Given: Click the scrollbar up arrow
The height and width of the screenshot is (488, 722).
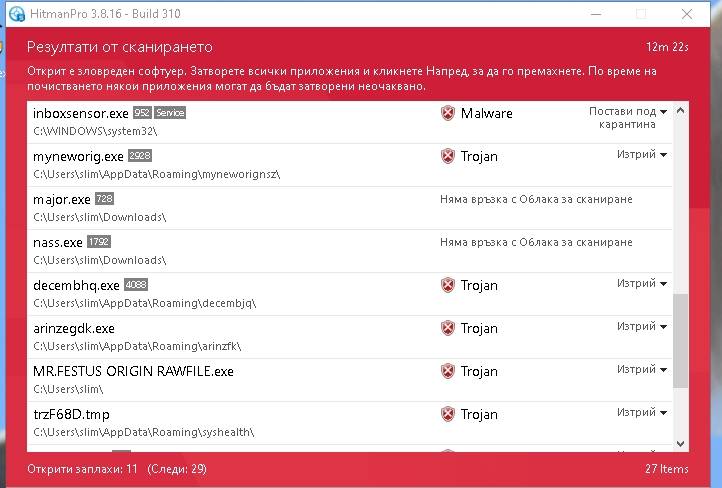Looking at the screenshot, I should point(681,110).
